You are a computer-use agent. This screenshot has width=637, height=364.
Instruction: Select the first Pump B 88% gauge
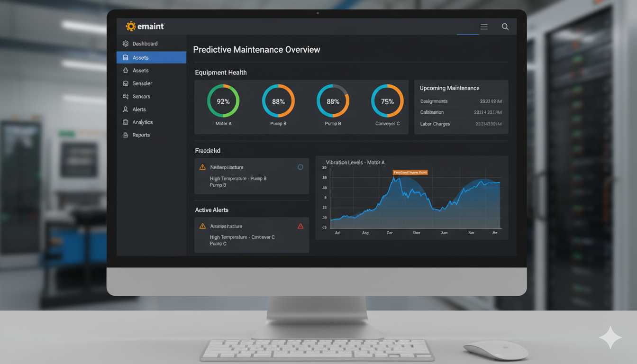[278, 101]
